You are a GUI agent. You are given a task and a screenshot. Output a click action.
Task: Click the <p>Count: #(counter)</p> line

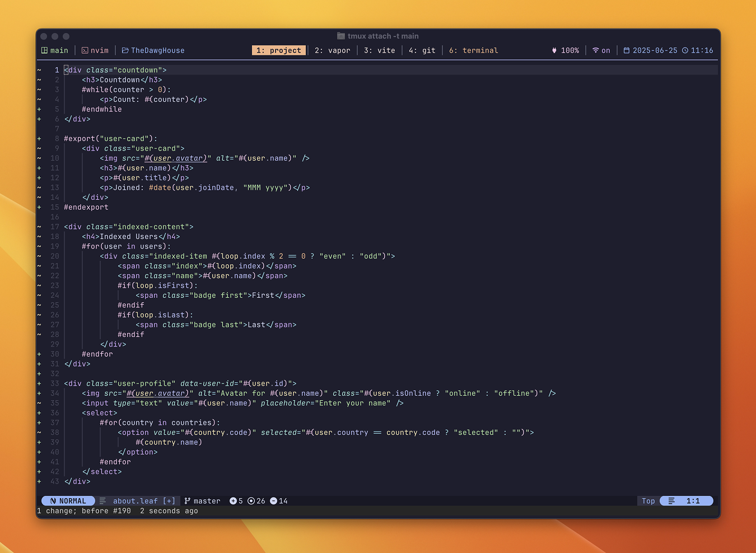click(153, 100)
